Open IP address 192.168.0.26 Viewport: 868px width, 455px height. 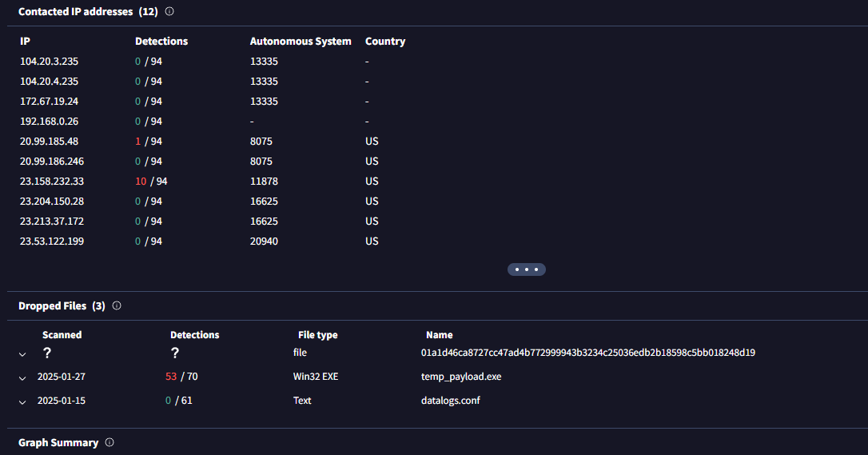point(50,122)
